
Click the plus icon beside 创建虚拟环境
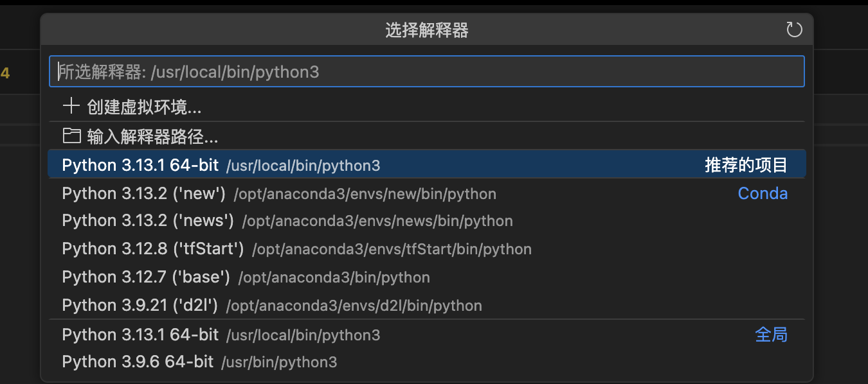click(x=71, y=106)
